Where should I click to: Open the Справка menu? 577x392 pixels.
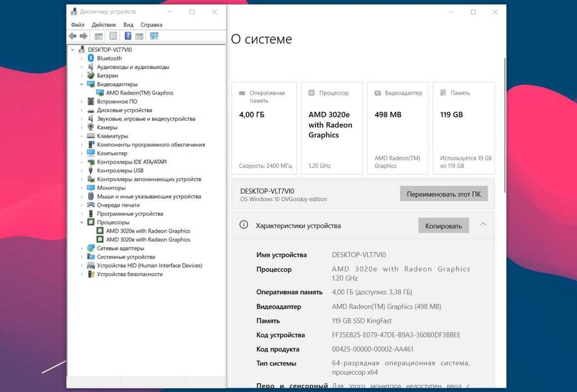[151, 25]
